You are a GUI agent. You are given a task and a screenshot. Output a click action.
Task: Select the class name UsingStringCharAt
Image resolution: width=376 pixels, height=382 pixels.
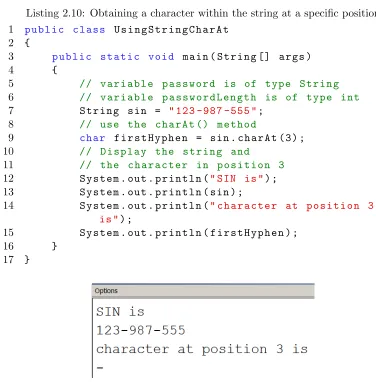171,30
